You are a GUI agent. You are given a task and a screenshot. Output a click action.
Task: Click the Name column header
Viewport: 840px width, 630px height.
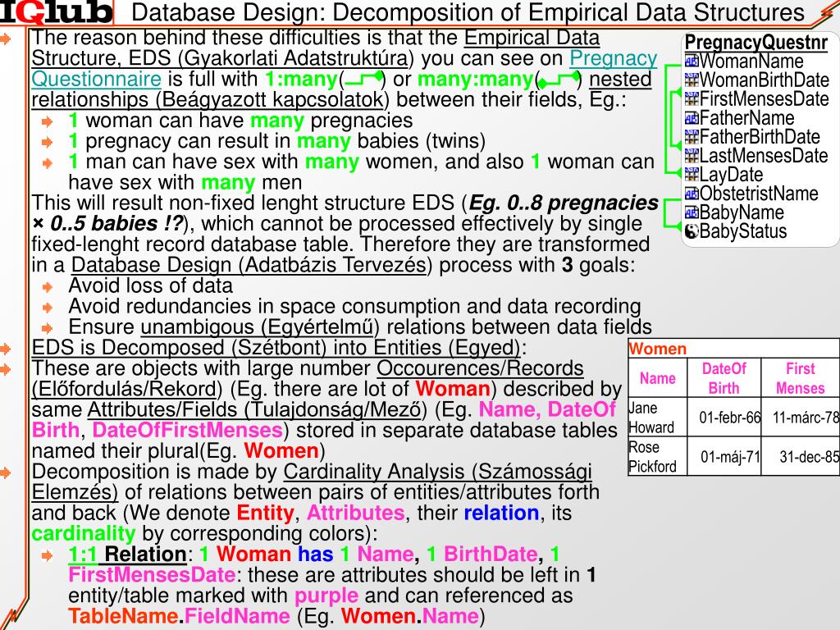657,378
